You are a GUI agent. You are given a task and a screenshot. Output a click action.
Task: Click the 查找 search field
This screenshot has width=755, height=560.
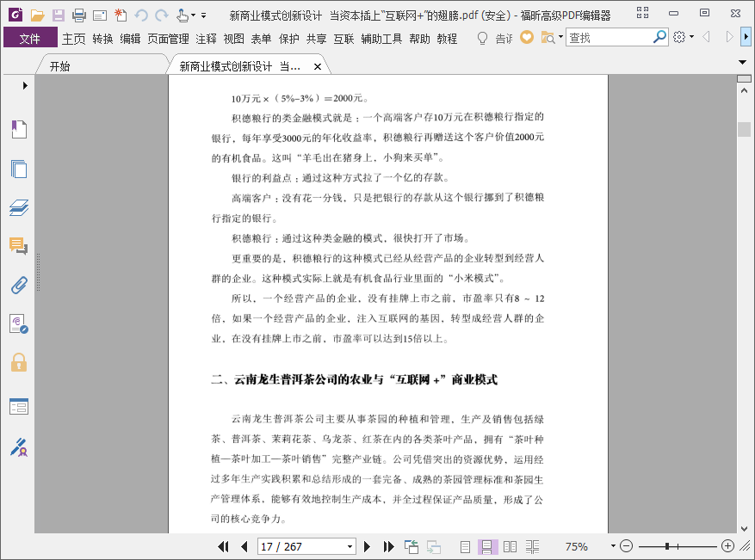[610, 38]
